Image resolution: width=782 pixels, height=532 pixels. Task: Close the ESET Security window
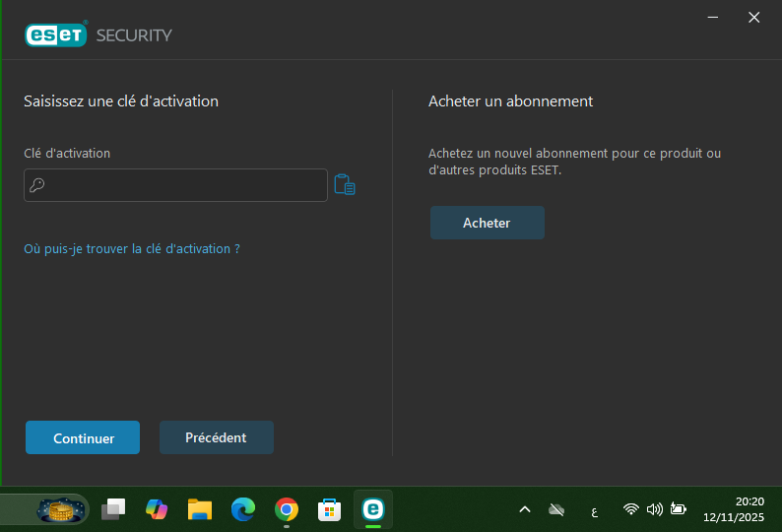point(754,17)
